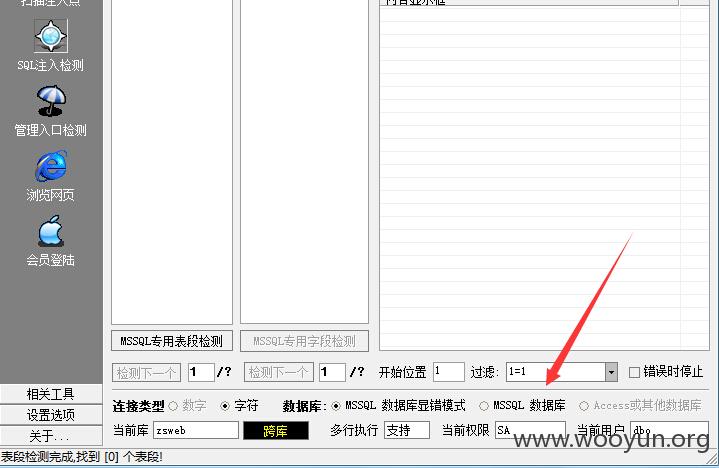Click the black 跨库 button
Screen dimensions: 719x468
[x=276, y=431]
